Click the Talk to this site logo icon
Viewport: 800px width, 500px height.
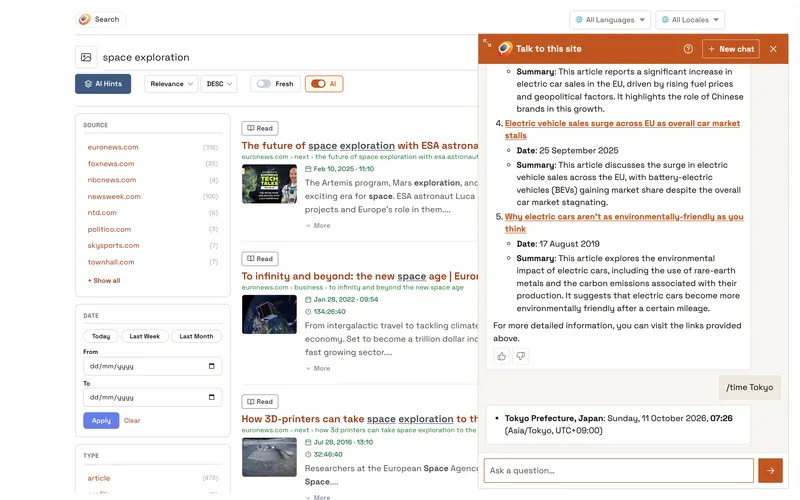(505, 48)
